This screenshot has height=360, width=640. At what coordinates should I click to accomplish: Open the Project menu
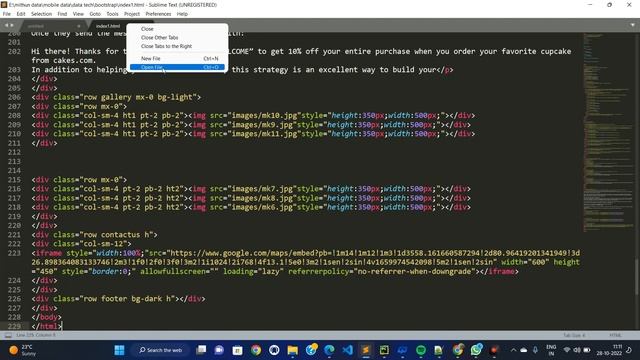(132, 14)
